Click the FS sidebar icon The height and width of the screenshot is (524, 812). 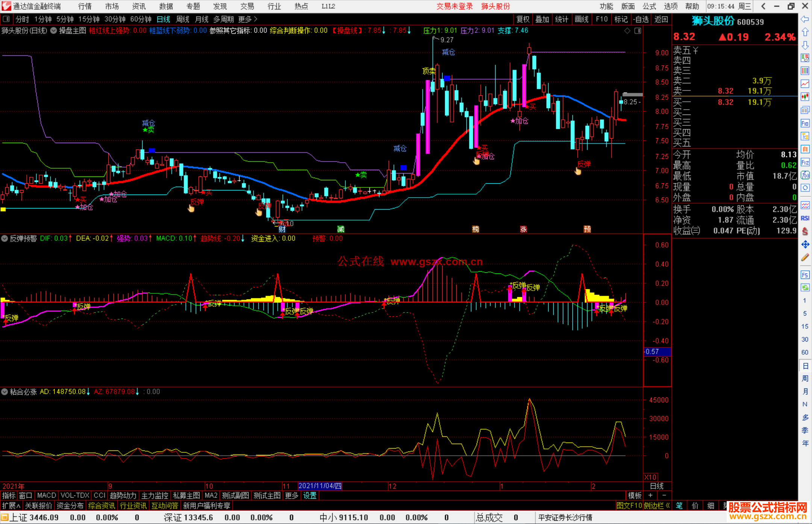tap(805, 275)
